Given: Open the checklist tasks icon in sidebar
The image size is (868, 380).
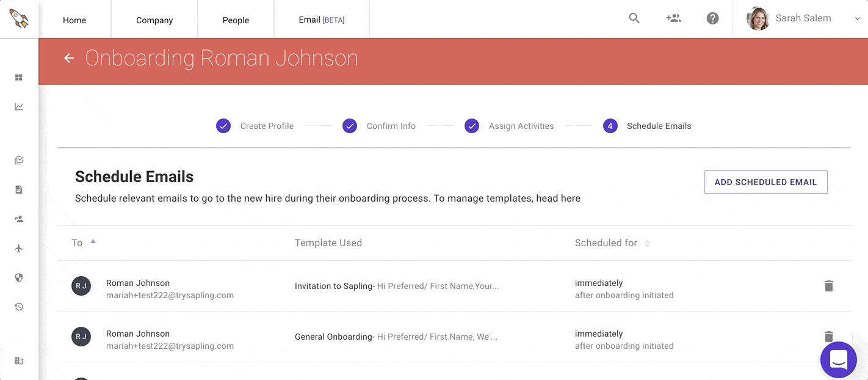Looking at the screenshot, I should click(x=19, y=161).
